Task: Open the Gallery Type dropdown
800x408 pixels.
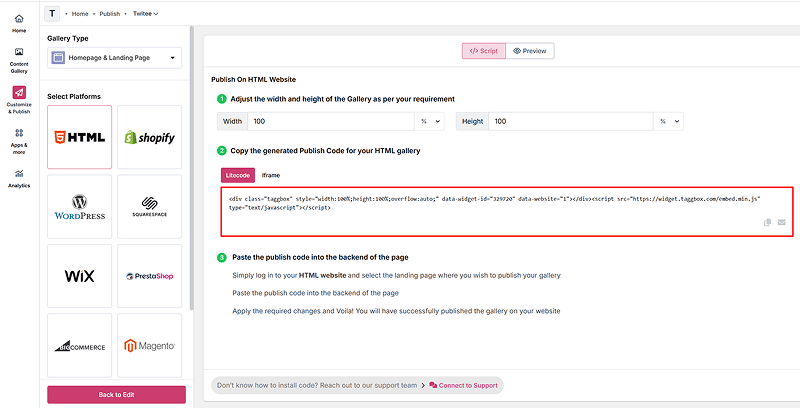Action: 114,58
